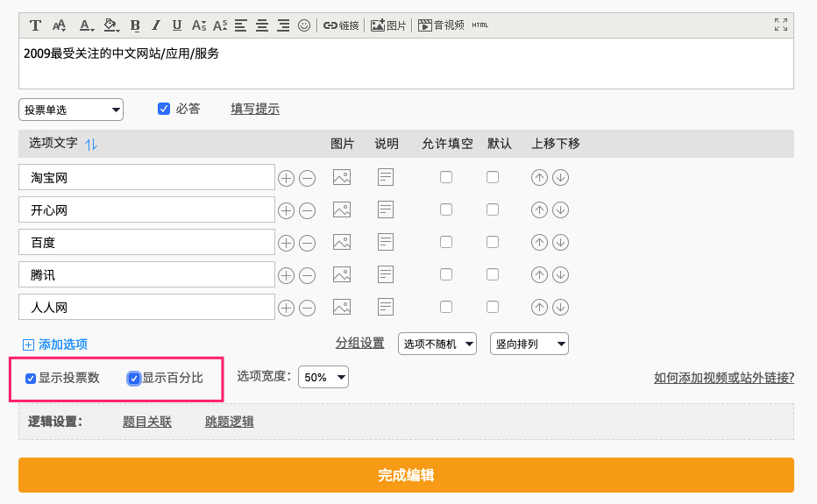Open the 题目关联 logic setting

(147, 422)
